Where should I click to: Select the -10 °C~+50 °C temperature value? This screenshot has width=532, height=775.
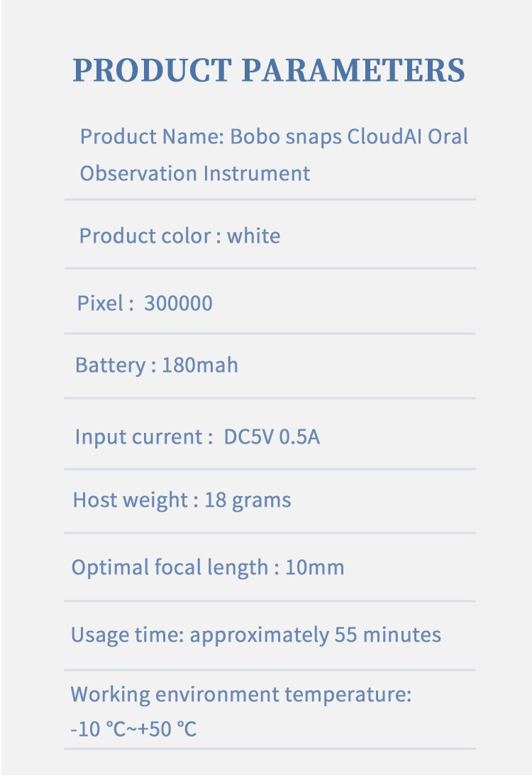pyautogui.click(x=133, y=729)
